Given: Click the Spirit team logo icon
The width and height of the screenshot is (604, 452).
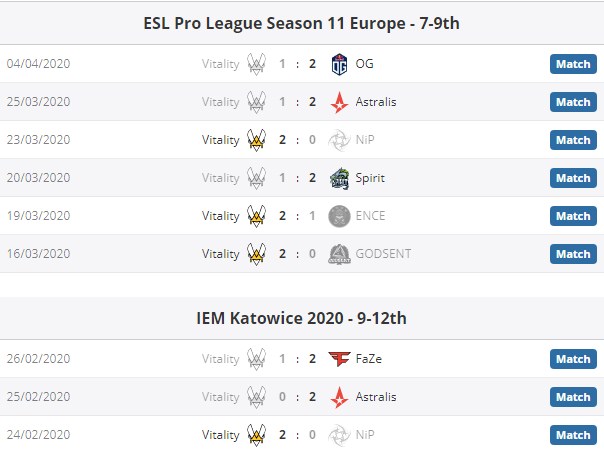Looking at the screenshot, I should pos(340,178).
